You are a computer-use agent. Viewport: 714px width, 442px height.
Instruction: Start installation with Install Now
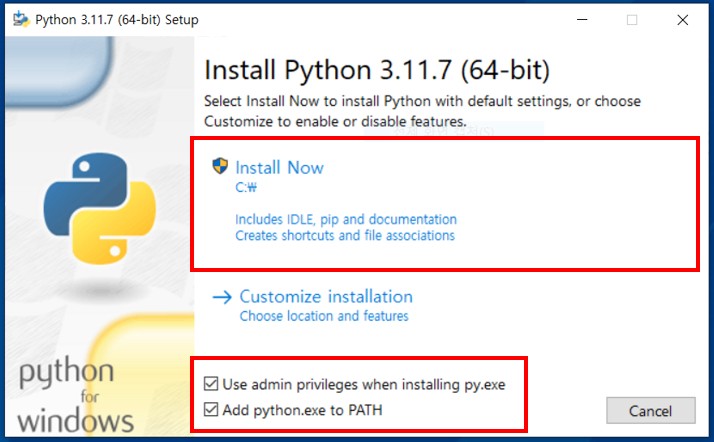279,167
